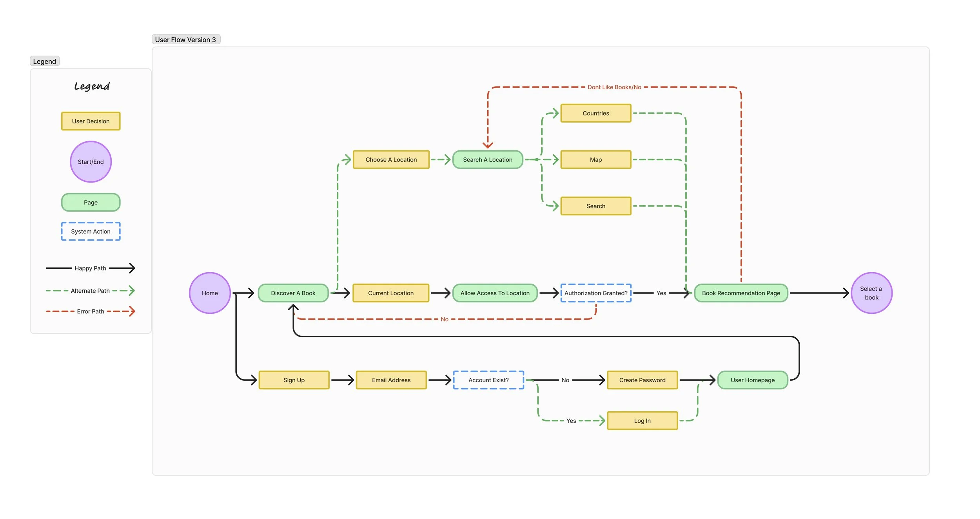Click the Legend frame label
Image resolution: width=980 pixels, height=519 pixels.
point(44,61)
